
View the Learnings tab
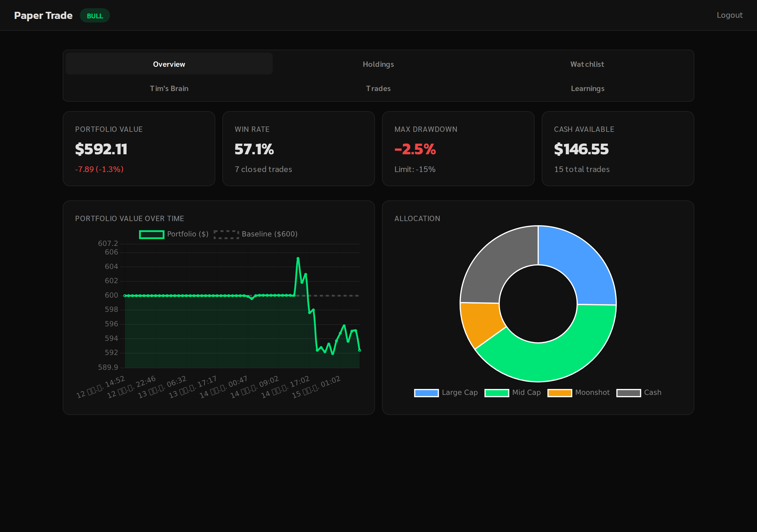point(588,88)
